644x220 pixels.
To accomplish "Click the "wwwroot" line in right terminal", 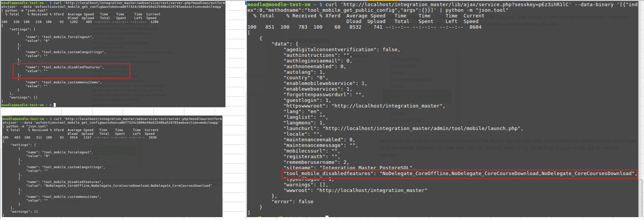I will pos(354,190).
